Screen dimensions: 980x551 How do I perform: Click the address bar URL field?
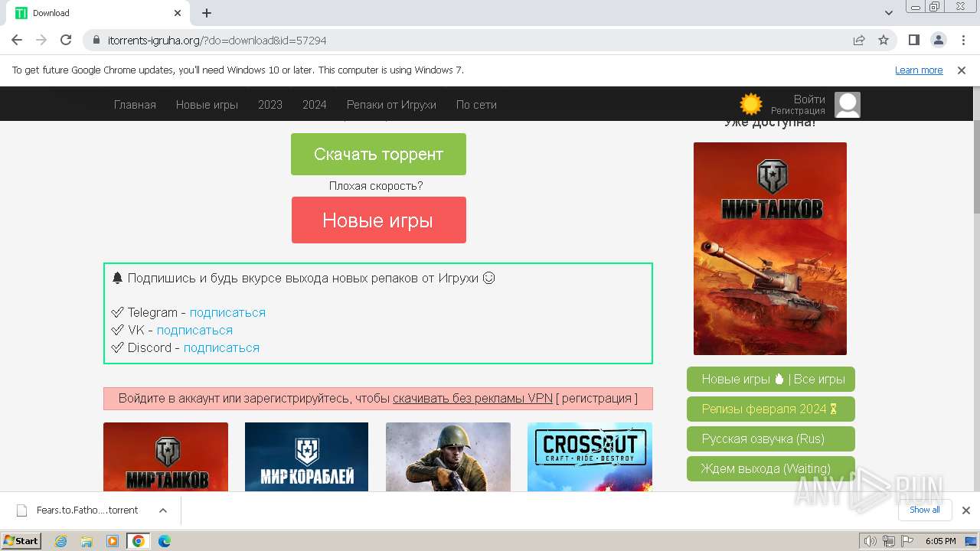tap(475, 40)
